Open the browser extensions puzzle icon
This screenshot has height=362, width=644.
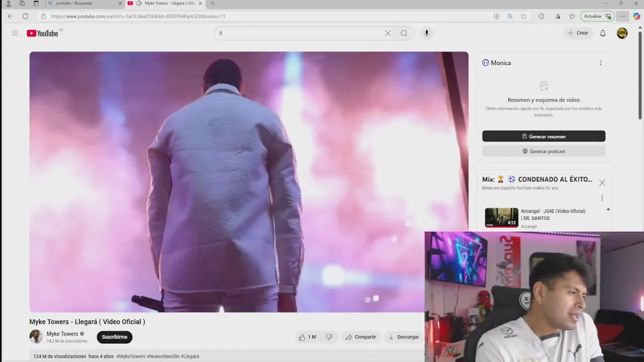click(x=541, y=16)
